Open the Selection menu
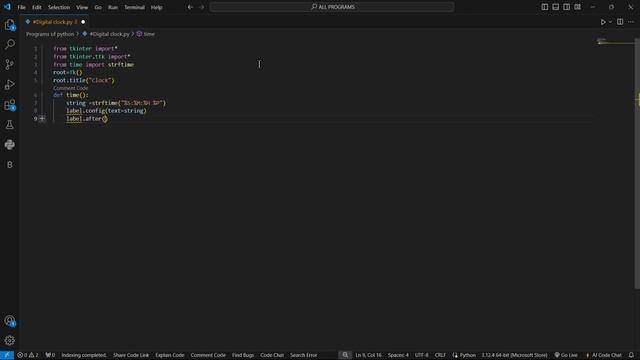 (x=59, y=7)
